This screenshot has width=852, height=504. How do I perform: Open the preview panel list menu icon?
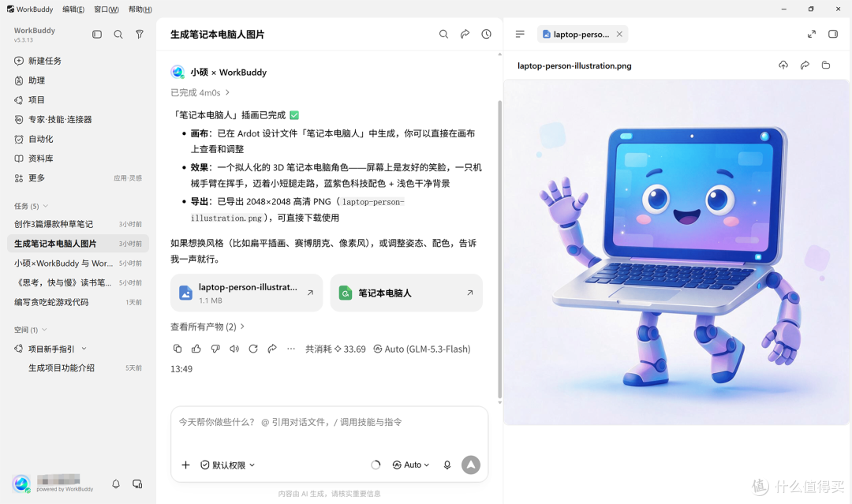point(520,34)
